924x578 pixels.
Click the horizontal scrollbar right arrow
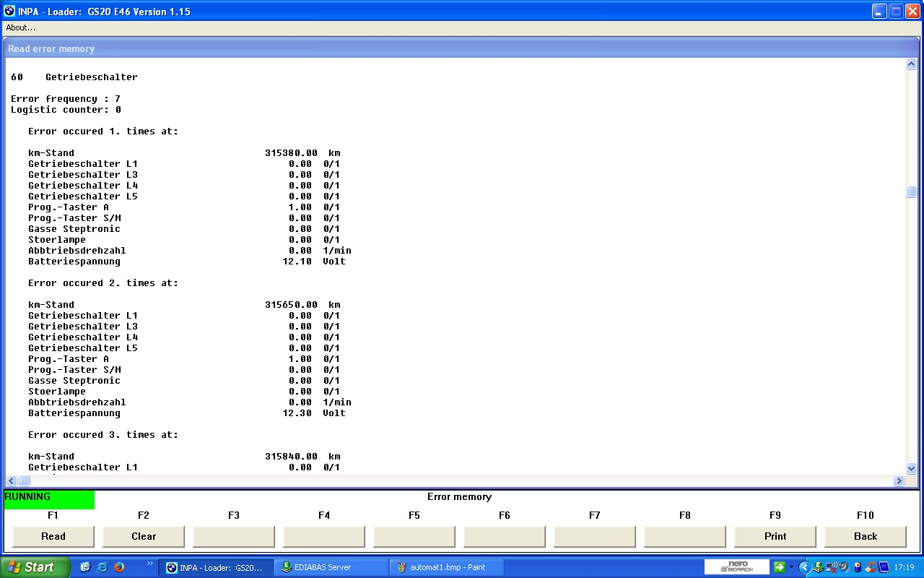pyautogui.click(x=899, y=480)
